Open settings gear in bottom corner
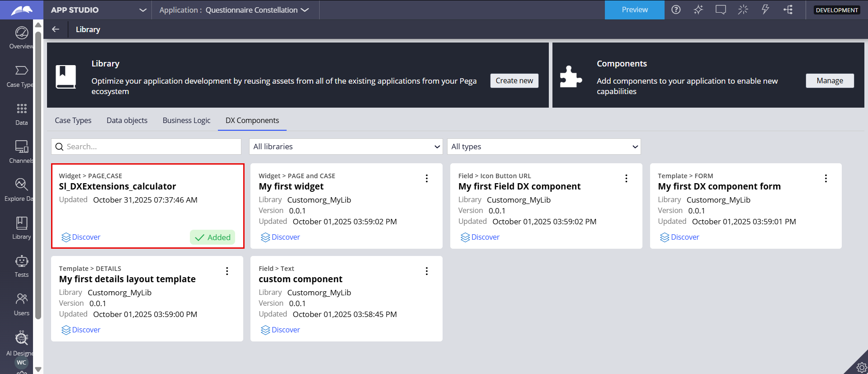Viewport: 868px width, 374px height. point(861,367)
